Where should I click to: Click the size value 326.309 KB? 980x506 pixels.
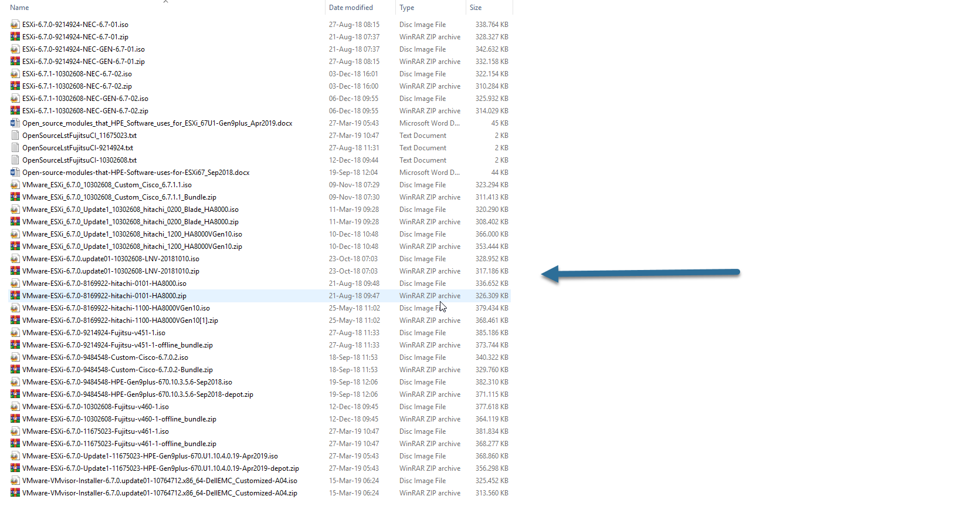tap(492, 296)
